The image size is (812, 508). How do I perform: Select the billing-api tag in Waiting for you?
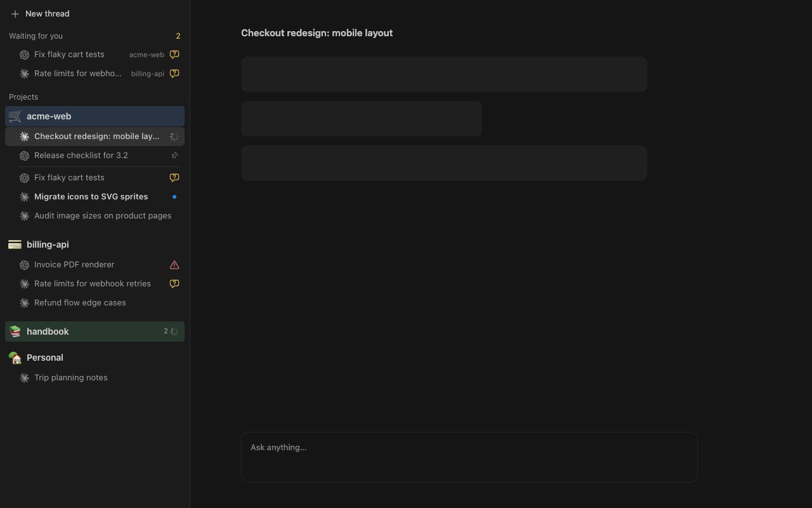coord(148,74)
